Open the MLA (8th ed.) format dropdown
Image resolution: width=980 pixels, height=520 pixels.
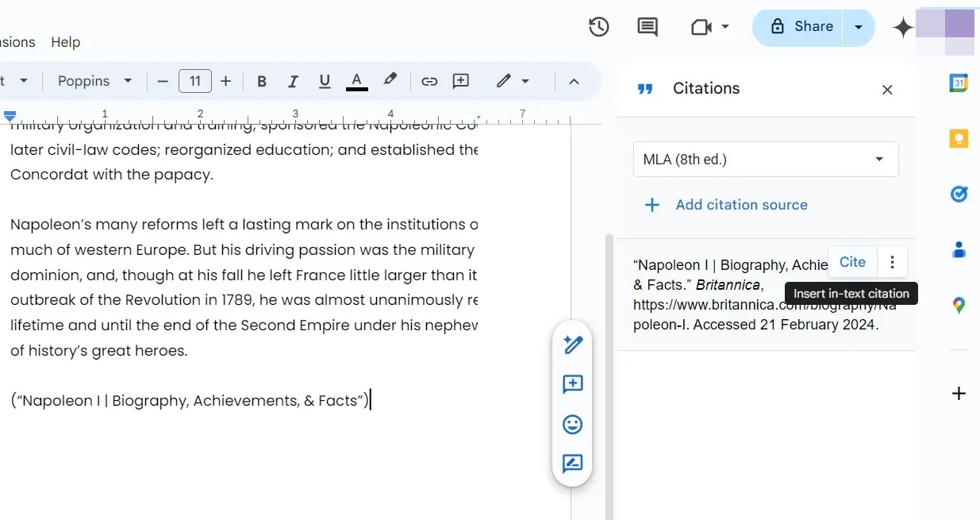(x=766, y=160)
